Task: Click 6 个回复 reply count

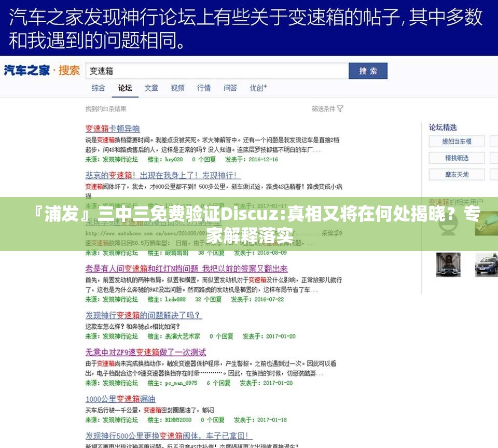Action: coord(218,383)
